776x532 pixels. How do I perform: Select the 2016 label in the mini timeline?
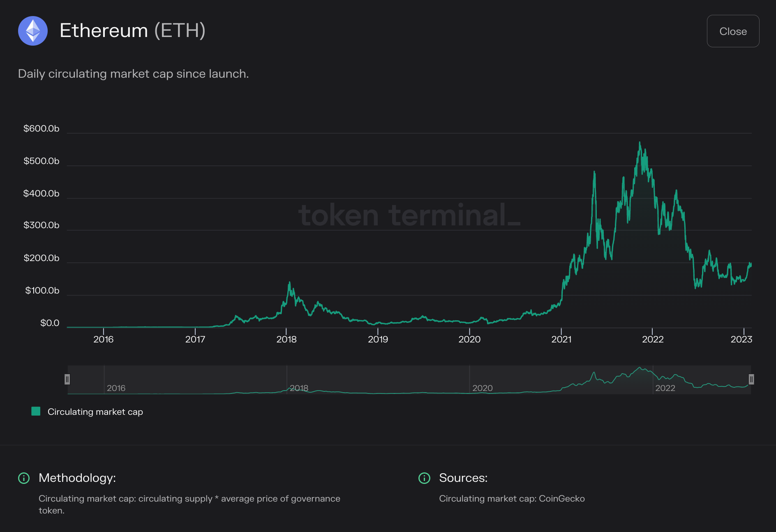tap(116, 388)
